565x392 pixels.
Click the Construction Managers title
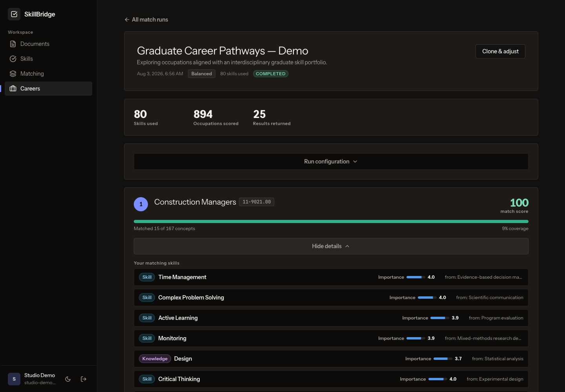pyautogui.click(x=195, y=202)
